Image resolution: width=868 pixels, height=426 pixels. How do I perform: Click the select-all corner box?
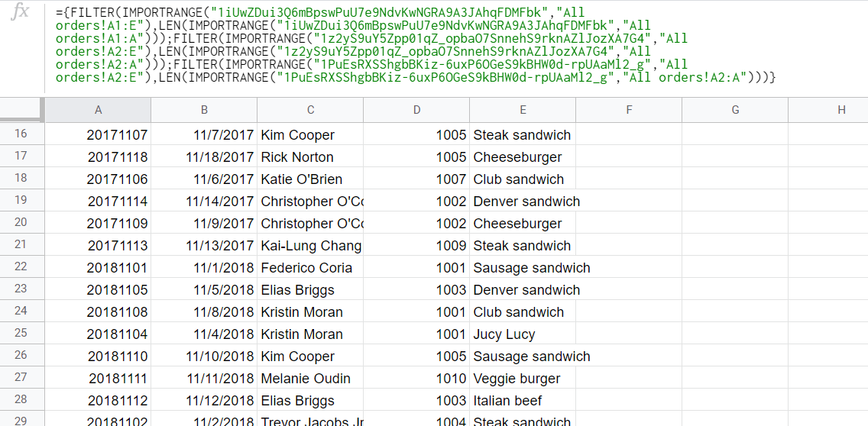(x=22, y=110)
